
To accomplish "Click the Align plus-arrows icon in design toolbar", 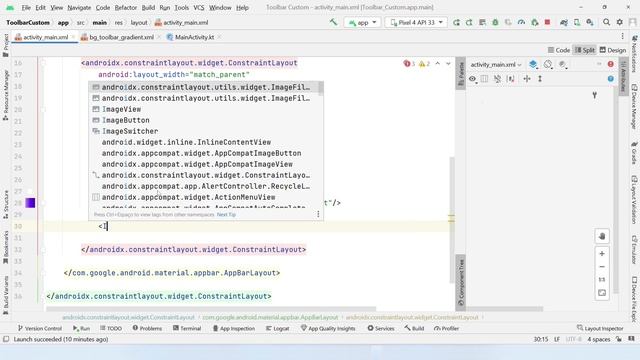I will point(527,79).
